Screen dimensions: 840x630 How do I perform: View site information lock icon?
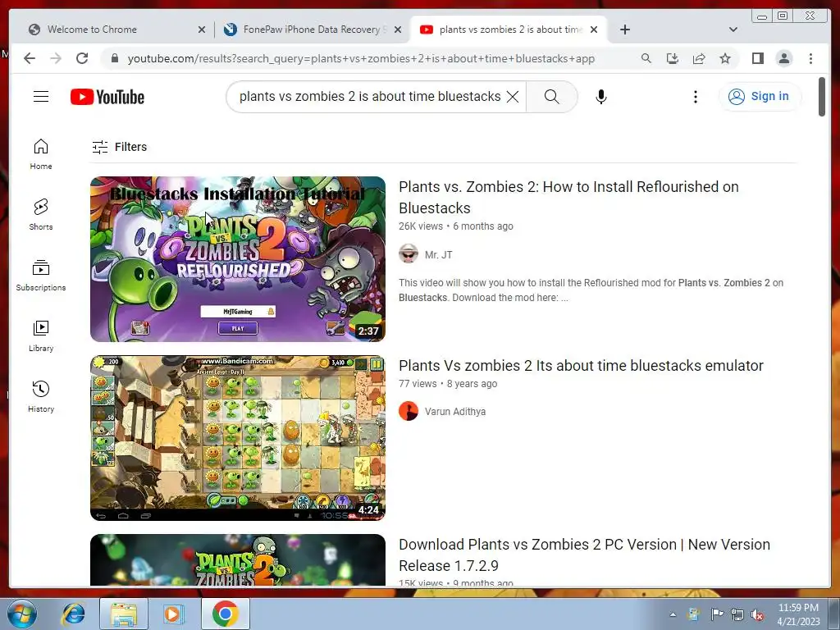tap(114, 58)
